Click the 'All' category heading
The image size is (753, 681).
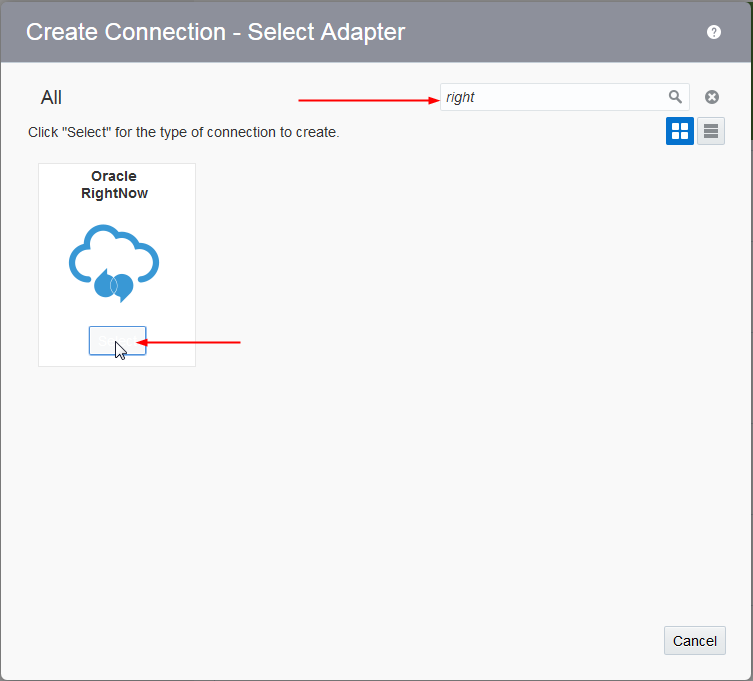pyautogui.click(x=51, y=97)
